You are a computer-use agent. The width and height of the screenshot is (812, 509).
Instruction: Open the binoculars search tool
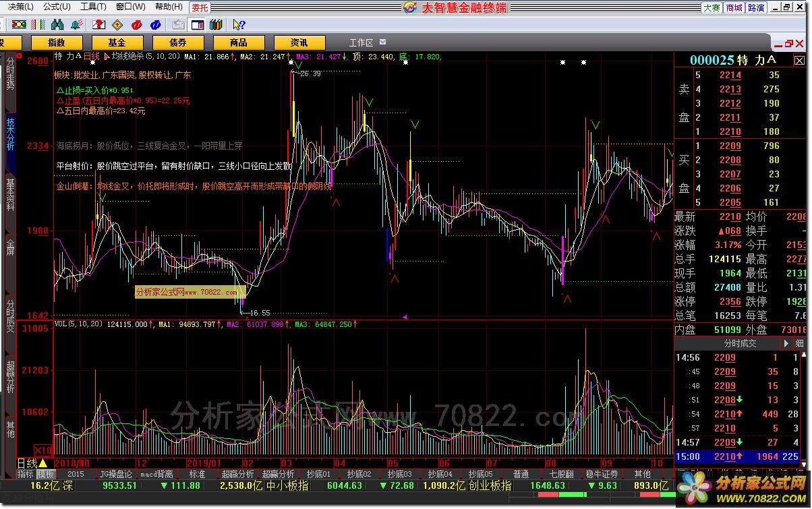coord(57,25)
